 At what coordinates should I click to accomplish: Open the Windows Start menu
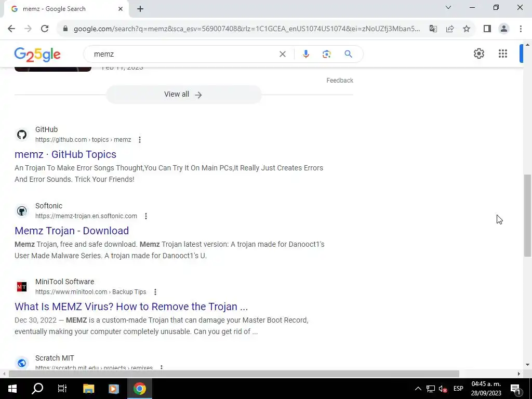click(12, 389)
